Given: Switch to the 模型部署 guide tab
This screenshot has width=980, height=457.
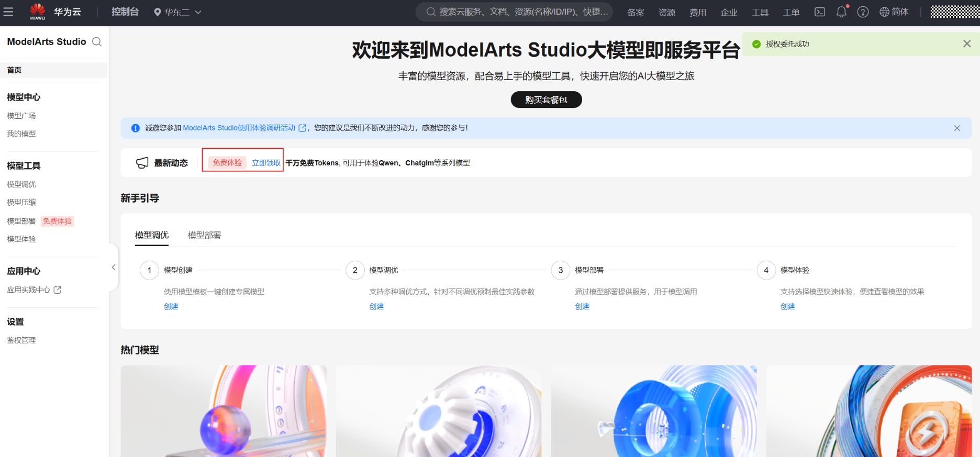Looking at the screenshot, I should coord(204,236).
